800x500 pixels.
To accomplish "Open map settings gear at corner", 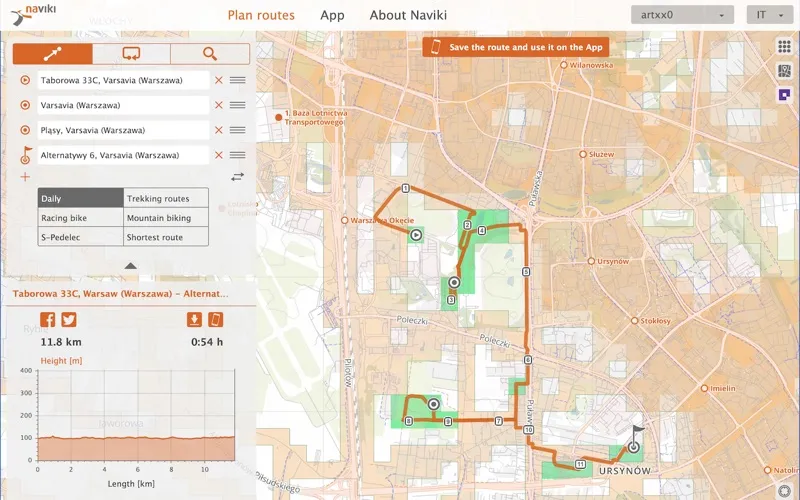I will click(785, 491).
